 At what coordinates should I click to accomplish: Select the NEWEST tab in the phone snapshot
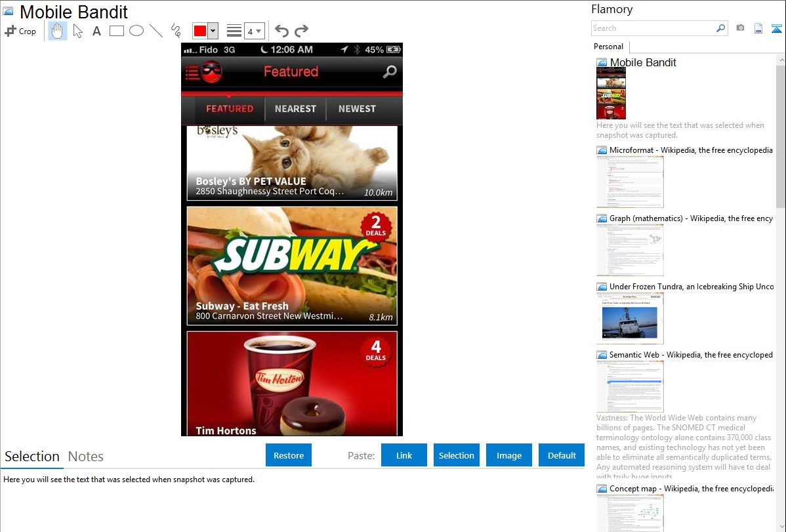tap(357, 109)
